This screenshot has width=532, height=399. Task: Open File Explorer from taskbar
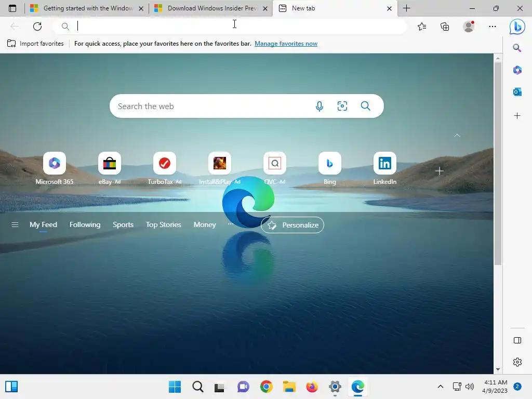click(289, 387)
